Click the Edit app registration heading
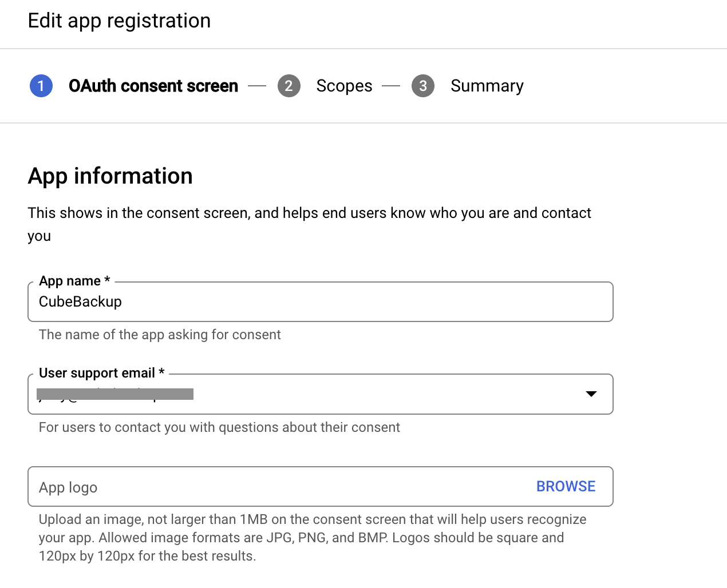Image resolution: width=727 pixels, height=588 pixels. pos(119,21)
